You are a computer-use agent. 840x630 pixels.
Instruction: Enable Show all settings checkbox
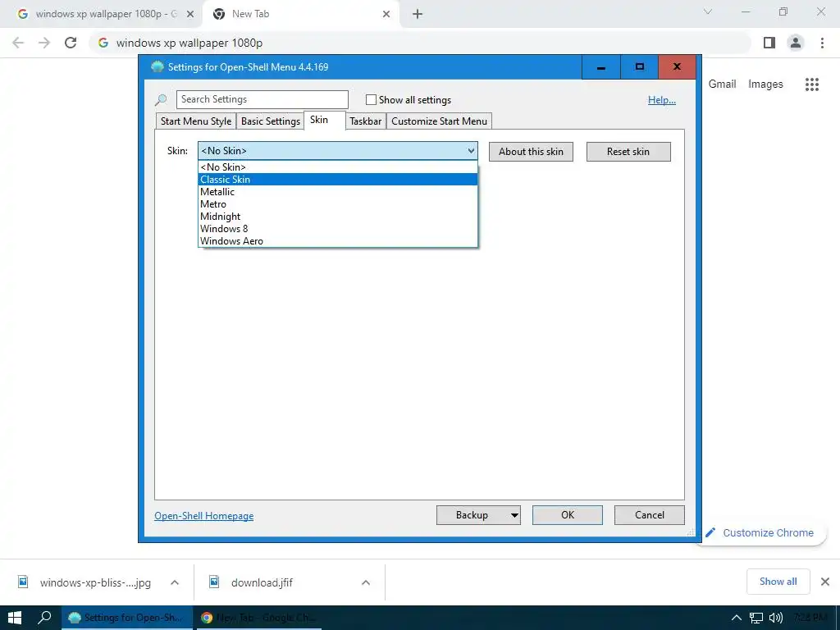(371, 99)
